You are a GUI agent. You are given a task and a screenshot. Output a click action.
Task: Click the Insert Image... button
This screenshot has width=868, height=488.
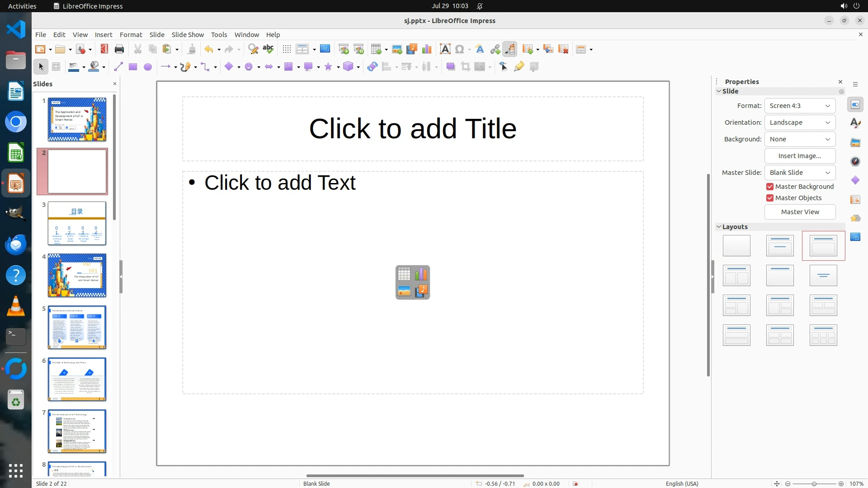coord(799,156)
